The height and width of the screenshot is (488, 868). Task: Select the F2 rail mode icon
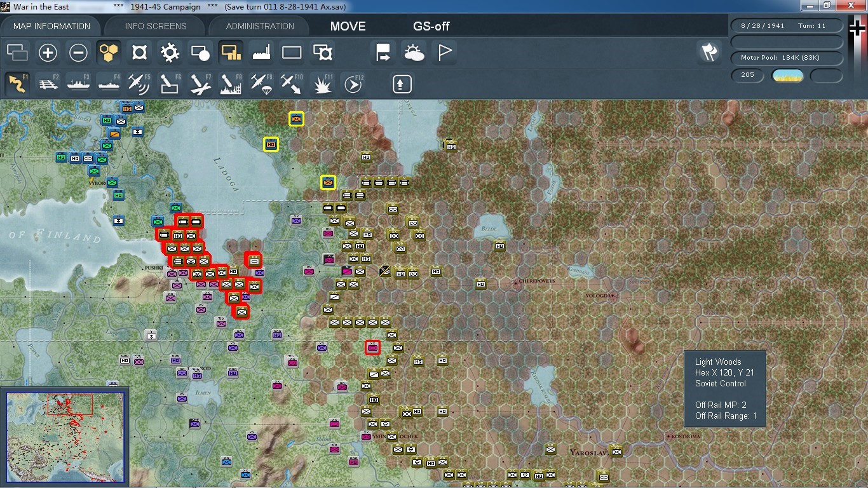pyautogui.click(x=48, y=84)
